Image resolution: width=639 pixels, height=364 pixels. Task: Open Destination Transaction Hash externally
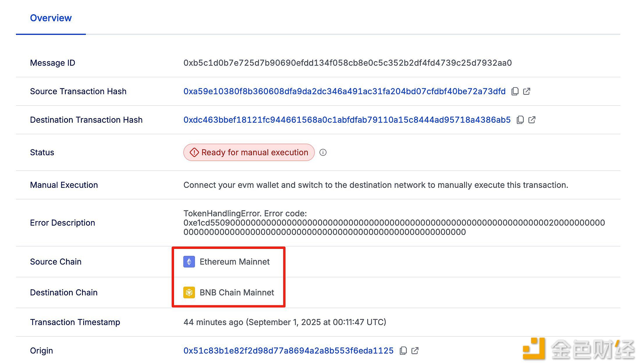[532, 120]
